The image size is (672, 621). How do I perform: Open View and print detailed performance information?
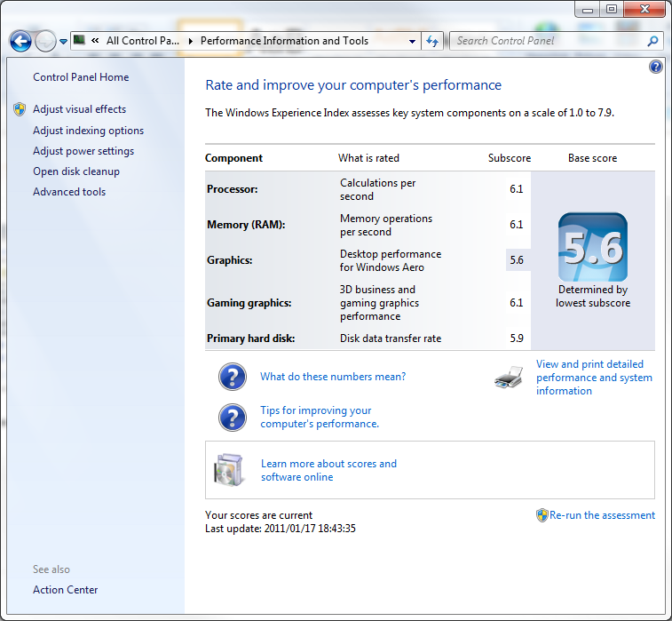tap(594, 378)
